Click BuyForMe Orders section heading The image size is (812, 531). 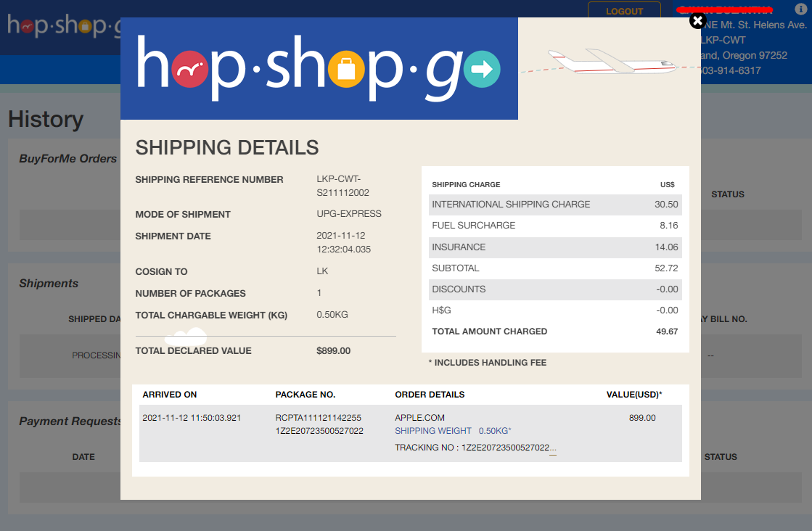click(67, 159)
